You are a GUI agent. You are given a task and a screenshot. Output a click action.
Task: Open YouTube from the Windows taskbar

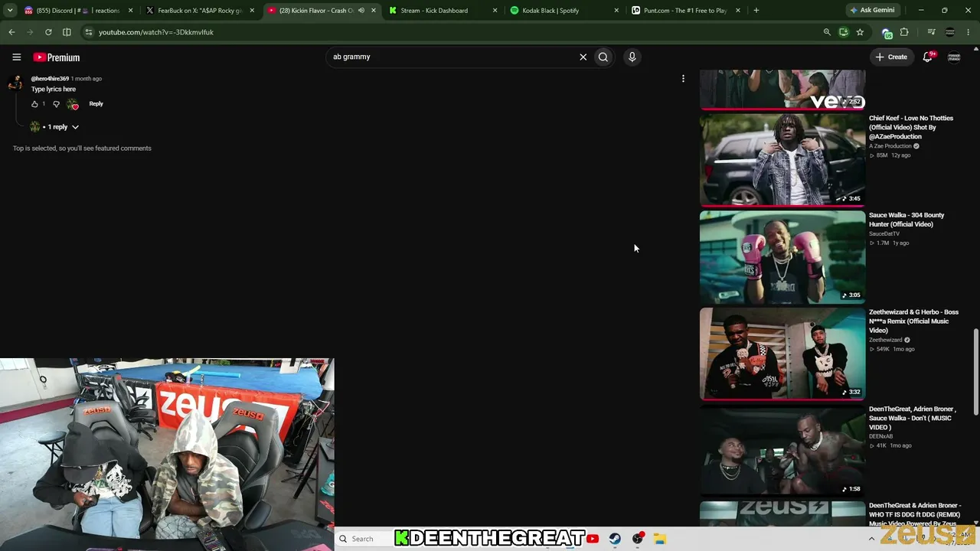593,539
